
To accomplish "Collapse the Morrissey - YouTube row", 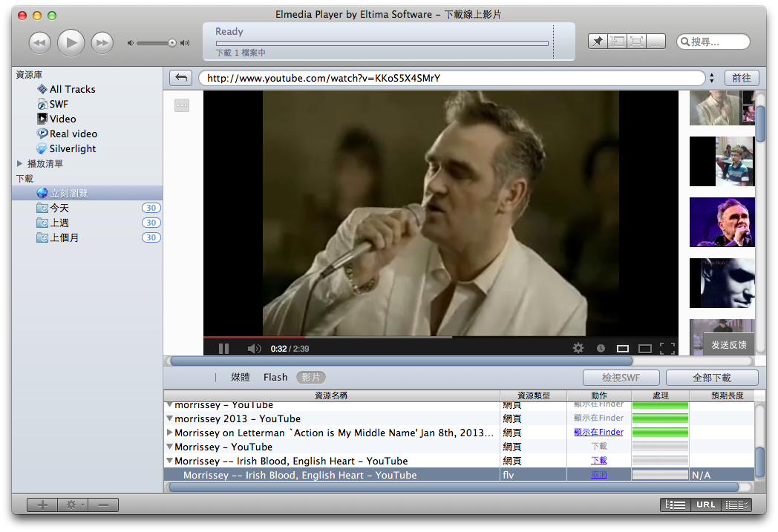I will point(169,447).
